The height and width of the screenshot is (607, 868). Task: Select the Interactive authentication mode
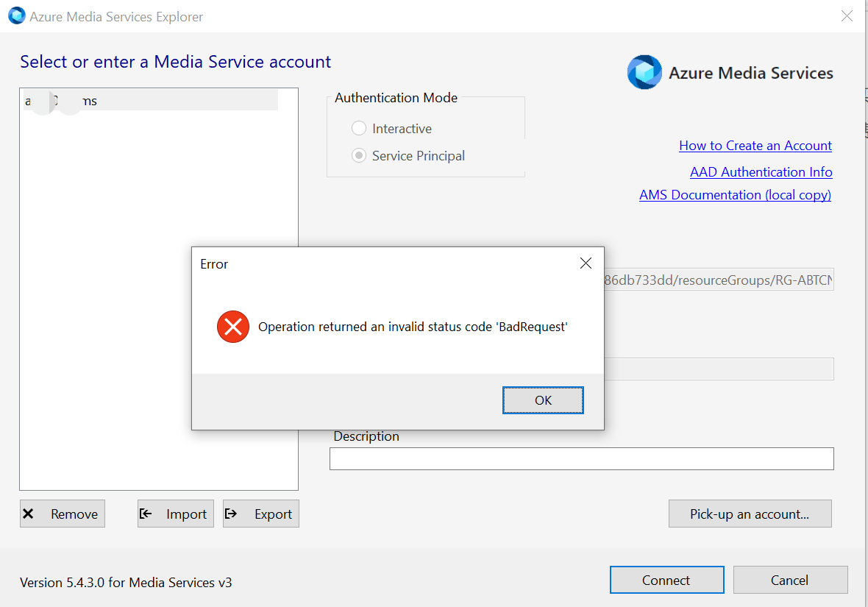pos(359,129)
